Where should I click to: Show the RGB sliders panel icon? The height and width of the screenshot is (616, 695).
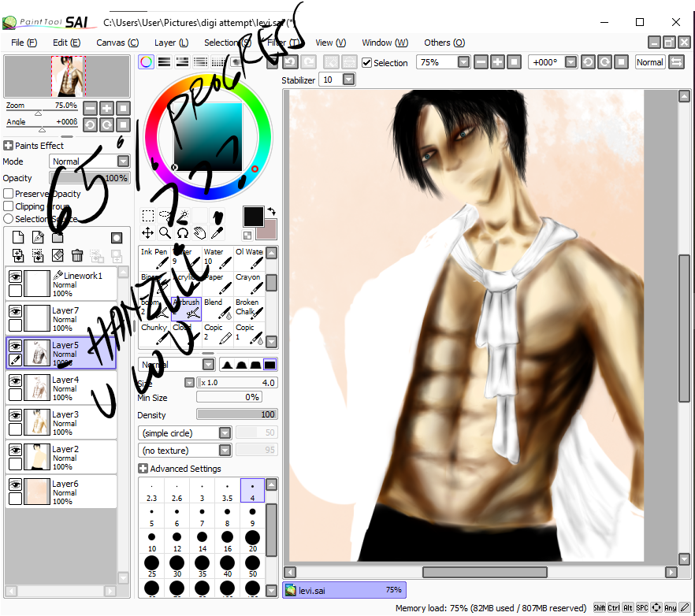point(164,62)
